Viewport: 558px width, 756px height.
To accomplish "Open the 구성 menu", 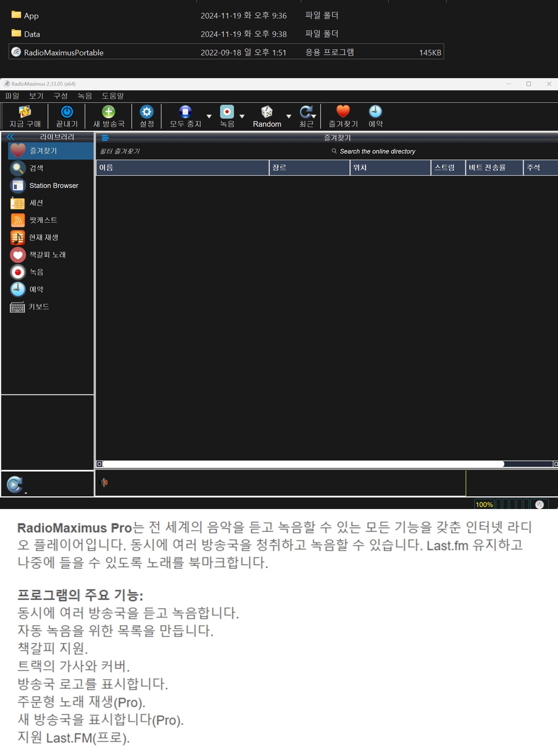I will point(61,96).
